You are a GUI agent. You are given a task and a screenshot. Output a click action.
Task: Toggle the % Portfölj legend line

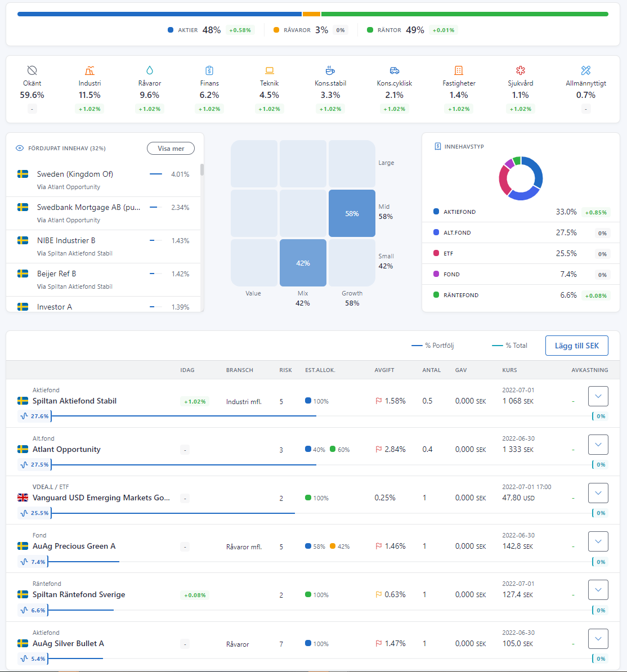point(416,346)
